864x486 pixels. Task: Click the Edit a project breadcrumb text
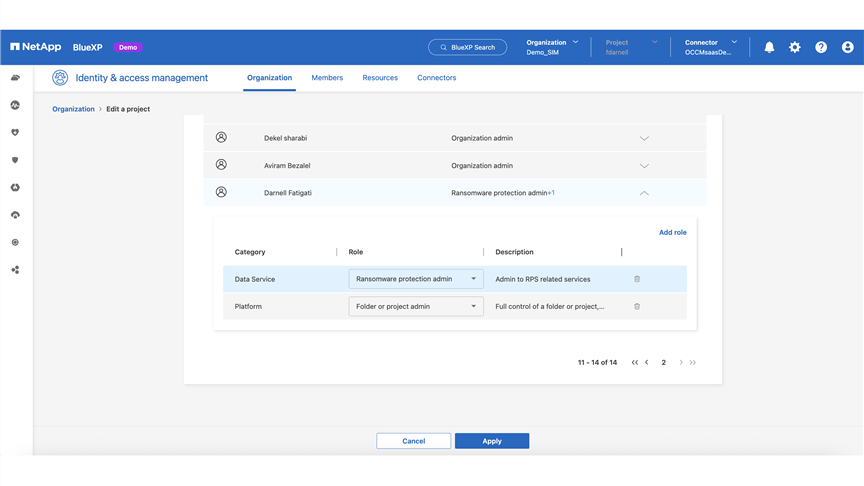128,109
